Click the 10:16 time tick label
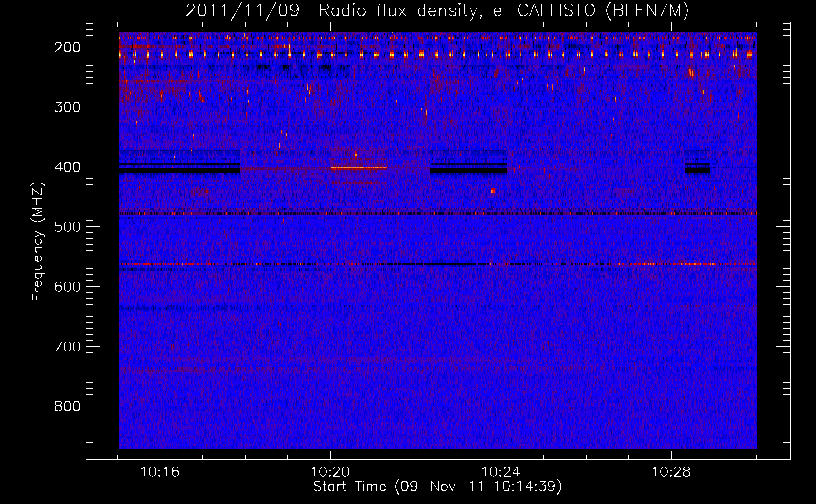Viewport: 816px width, 504px height. click(x=160, y=472)
